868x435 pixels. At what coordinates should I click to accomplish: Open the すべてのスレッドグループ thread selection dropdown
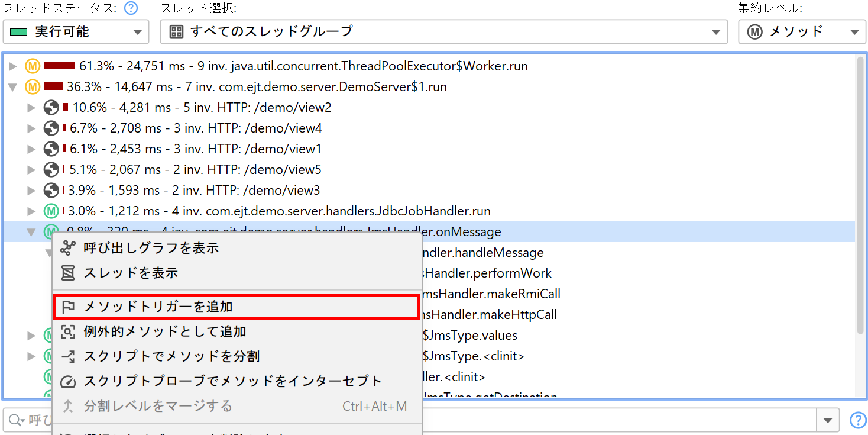443,32
